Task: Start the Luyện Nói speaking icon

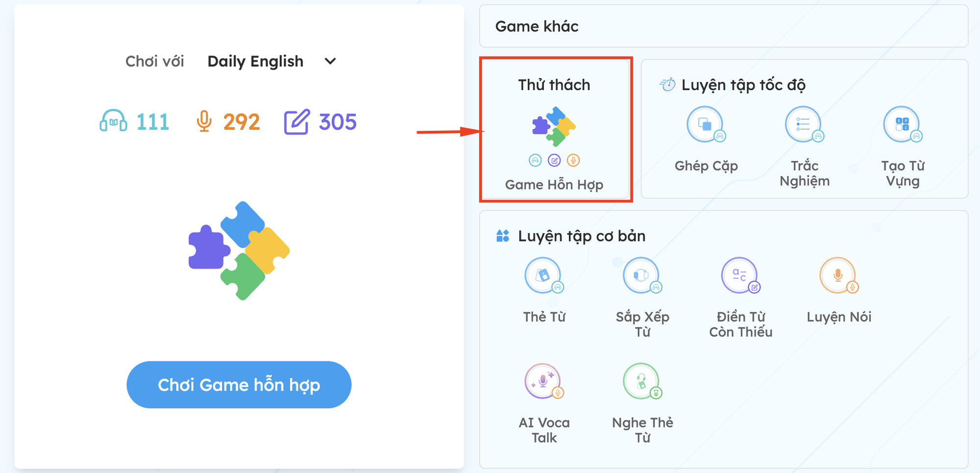Action: (x=838, y=276)
